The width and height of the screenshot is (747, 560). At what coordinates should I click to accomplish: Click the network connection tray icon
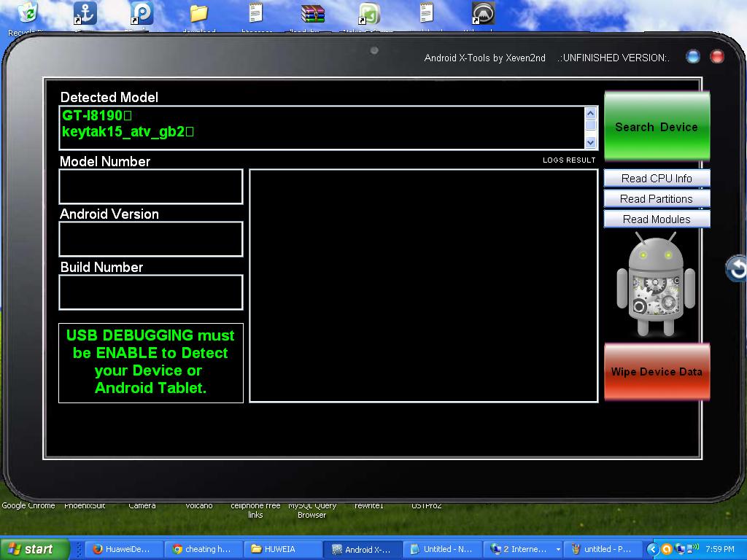pos(680,550)
